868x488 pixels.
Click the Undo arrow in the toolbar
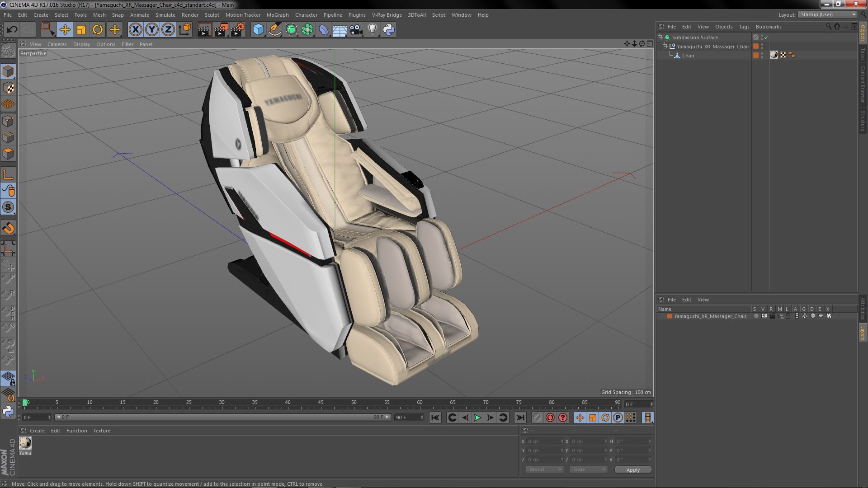[12, 30]
